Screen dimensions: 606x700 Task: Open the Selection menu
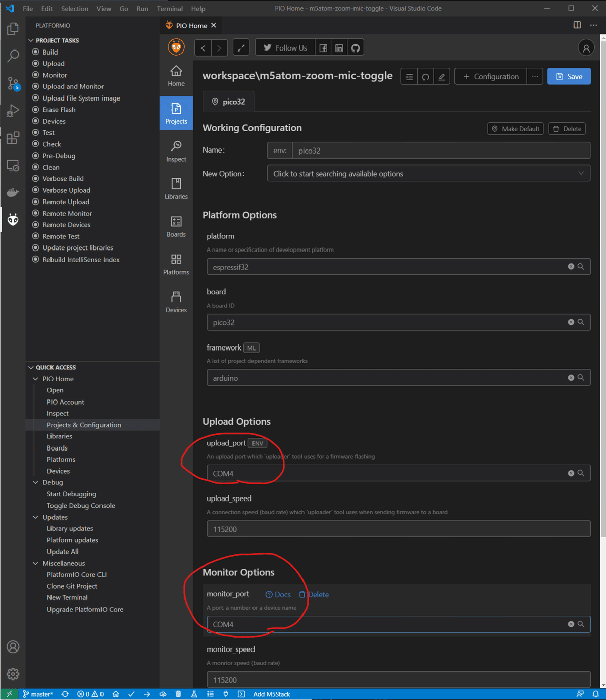pyautogui.click(x=75, y=9)
